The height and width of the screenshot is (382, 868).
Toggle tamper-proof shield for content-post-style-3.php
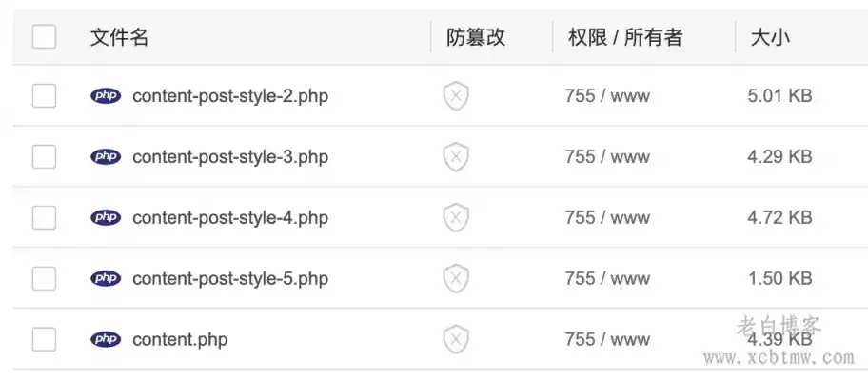coord(456,157)
